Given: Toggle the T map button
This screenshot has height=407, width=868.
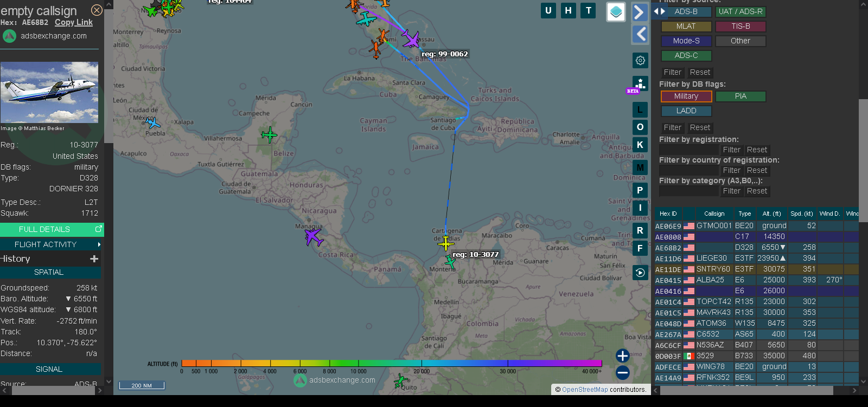Looking at the screenshot, I should (589, 10).
